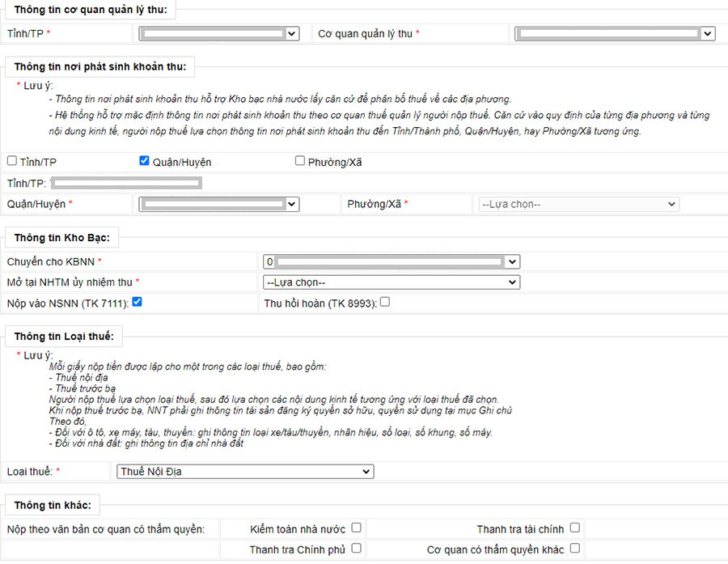Uncheck the Quận/Huyện checkbox
The width and height of the screenshot is (728, 564).
(145, 161)
